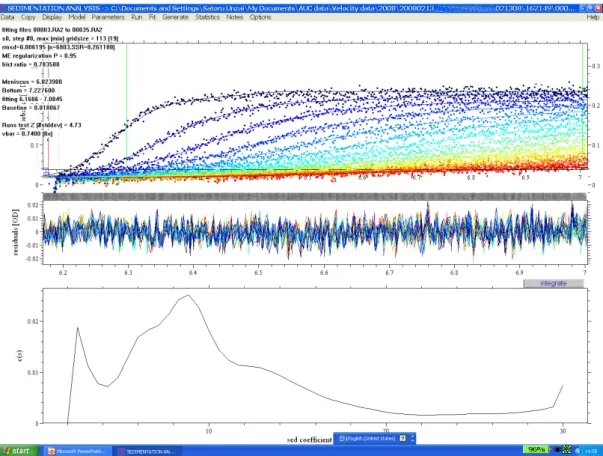
Task: Open the Run menu
Action: pos(137,17)
